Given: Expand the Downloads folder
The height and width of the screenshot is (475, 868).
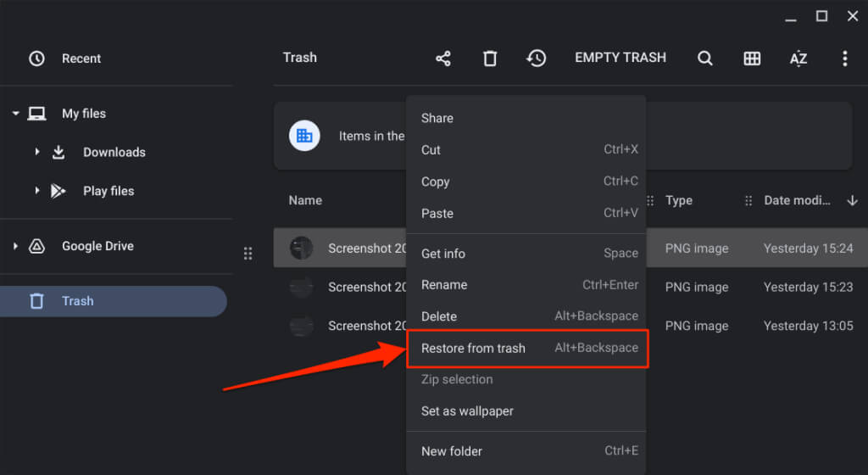Looking at the screenshot, I should [x=36, y=153].
